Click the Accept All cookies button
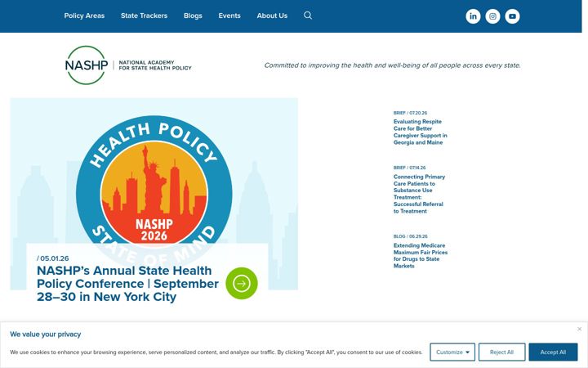Viewport: 588px width, 368px height. 553,352
